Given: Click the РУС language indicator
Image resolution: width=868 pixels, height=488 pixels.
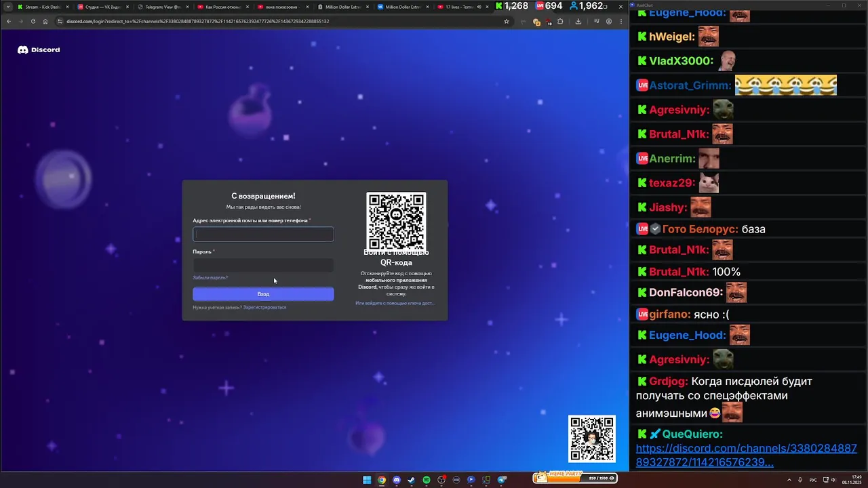Looking at the screenshot, I should [x=813, y=480].
